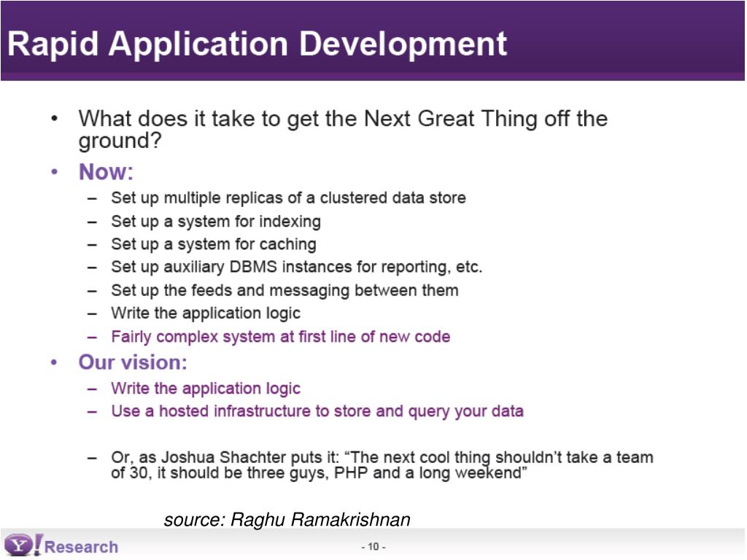Click the 'Now:' heading
The width and height of the screenshot is (747, 560).
coord(106,172)
